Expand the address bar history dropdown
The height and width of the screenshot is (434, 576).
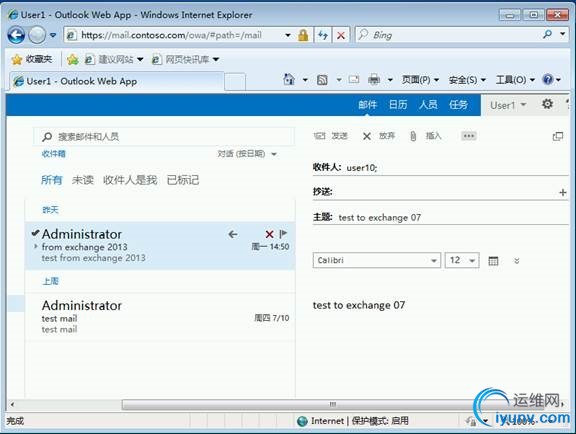pos(288,35)
